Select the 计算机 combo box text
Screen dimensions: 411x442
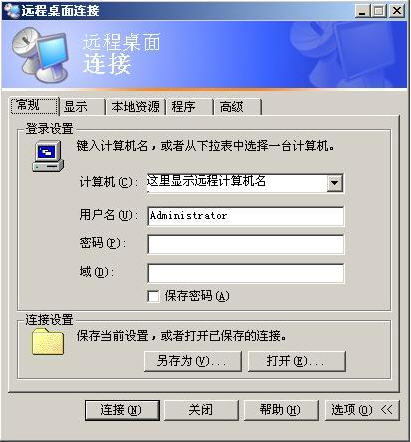[237, 183]
